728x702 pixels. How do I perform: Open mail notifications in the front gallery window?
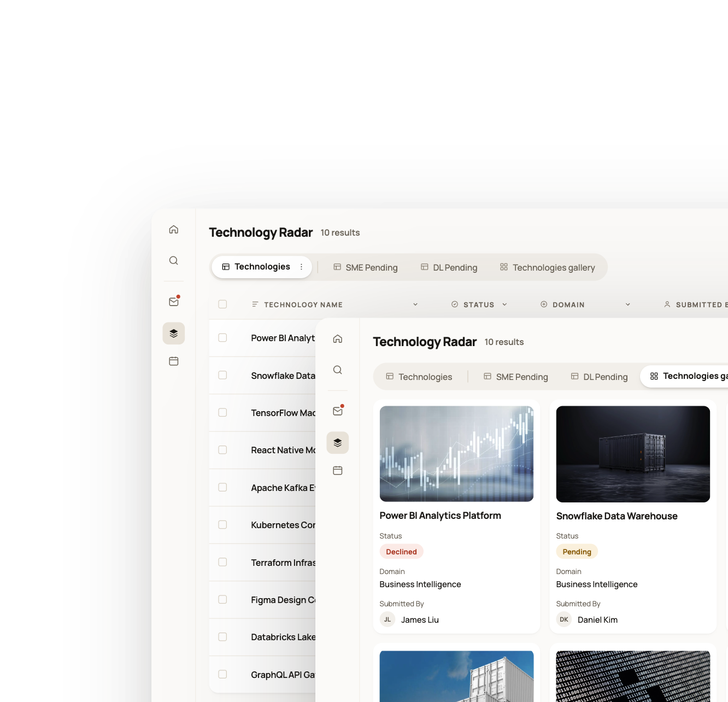coord(338,411)
